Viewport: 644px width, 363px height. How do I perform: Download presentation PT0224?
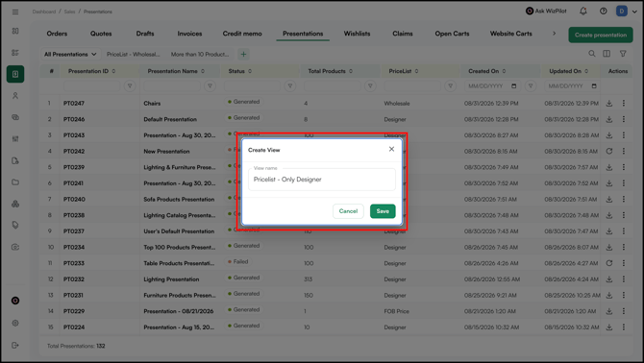tap(609, 327)
